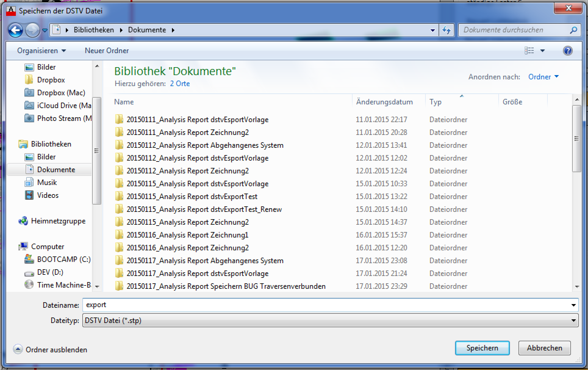The image size is (588, 370).
Task: Open iCloud Drive in sidebar
Action: pos(63,106)
